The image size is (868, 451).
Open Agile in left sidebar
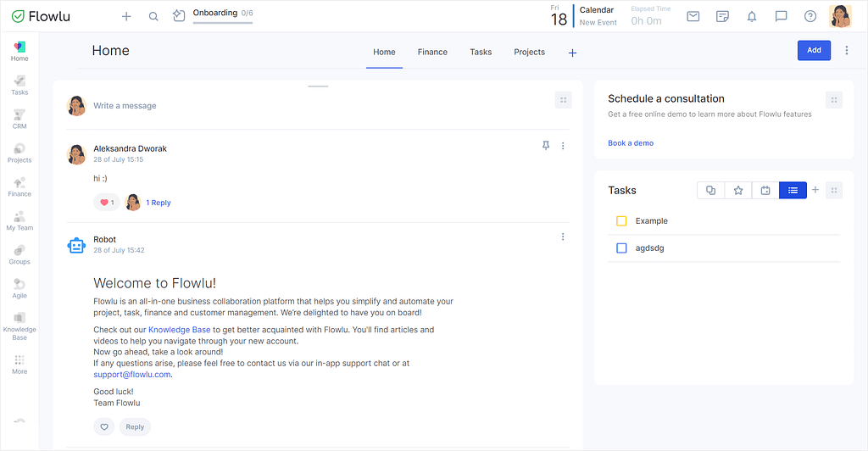tap(19, 287)
